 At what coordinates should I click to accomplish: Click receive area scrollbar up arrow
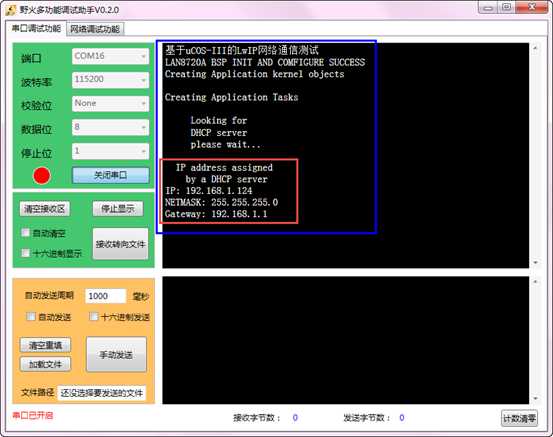click(x=535, y=48)
